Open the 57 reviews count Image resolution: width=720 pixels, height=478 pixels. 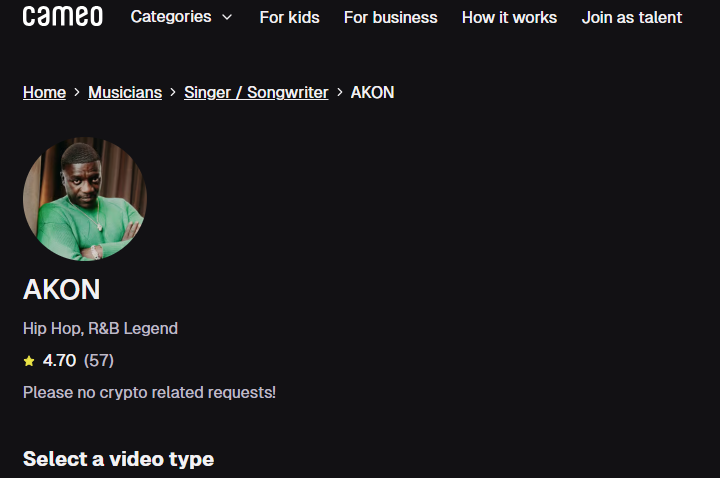(x=99, y=360)
